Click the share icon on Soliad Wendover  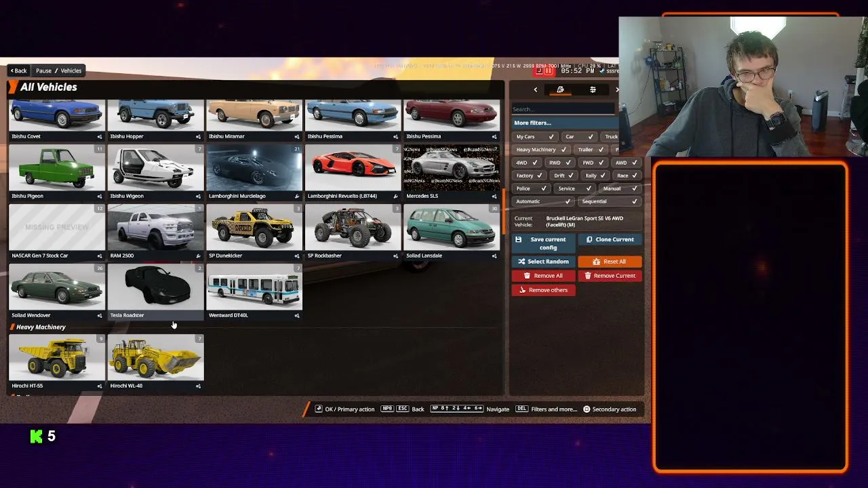pos(100,316)
